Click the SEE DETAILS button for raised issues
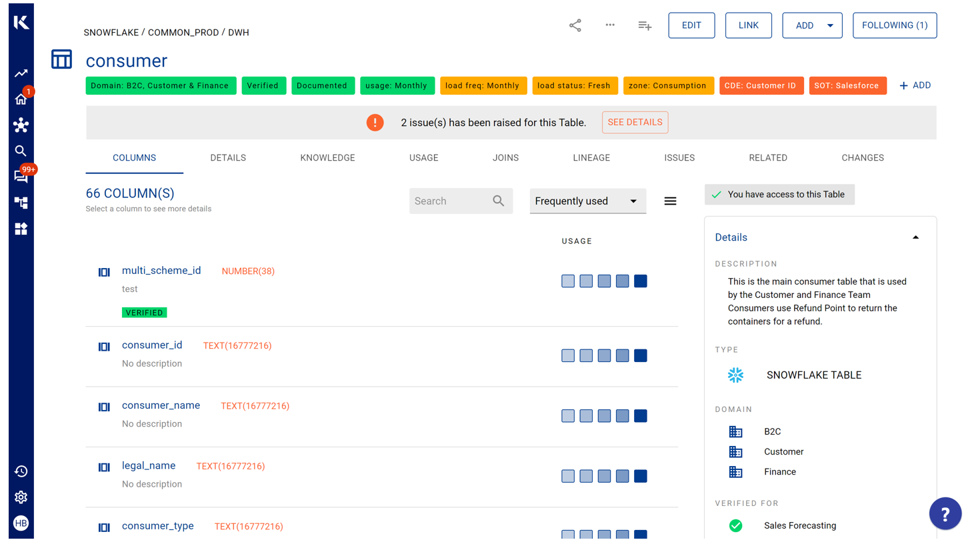Screen dimensions: 980x546 click(x=635, y=122)
